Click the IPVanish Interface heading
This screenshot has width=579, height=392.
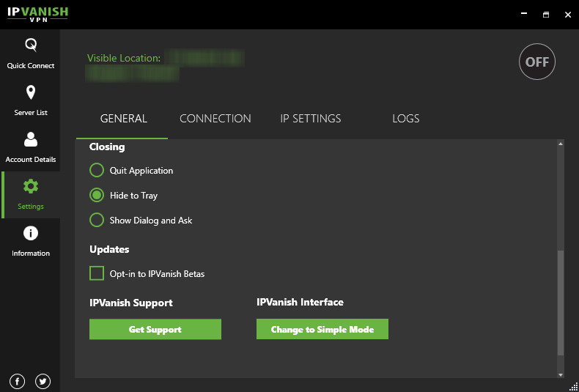click(x=300, y=303)
